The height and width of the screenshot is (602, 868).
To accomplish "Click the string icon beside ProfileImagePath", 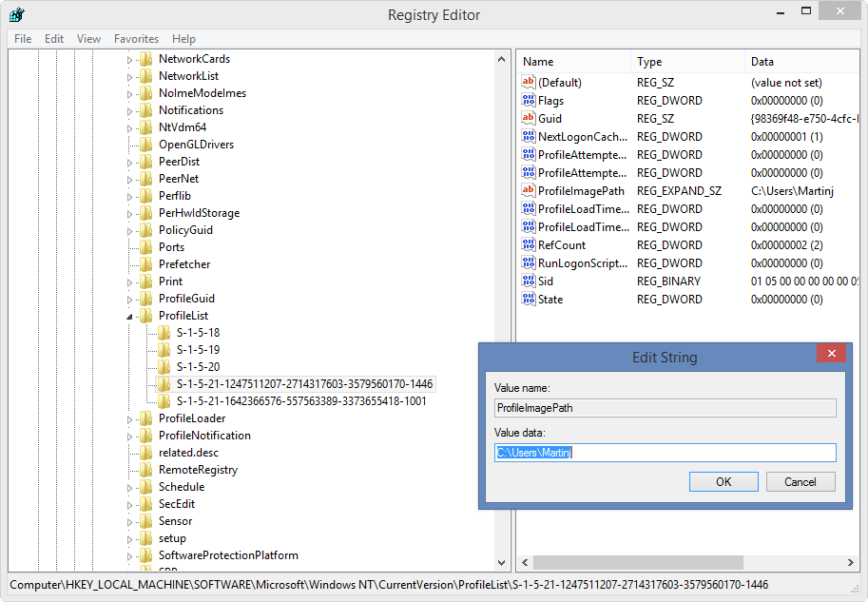I will [x=529, y=191].
